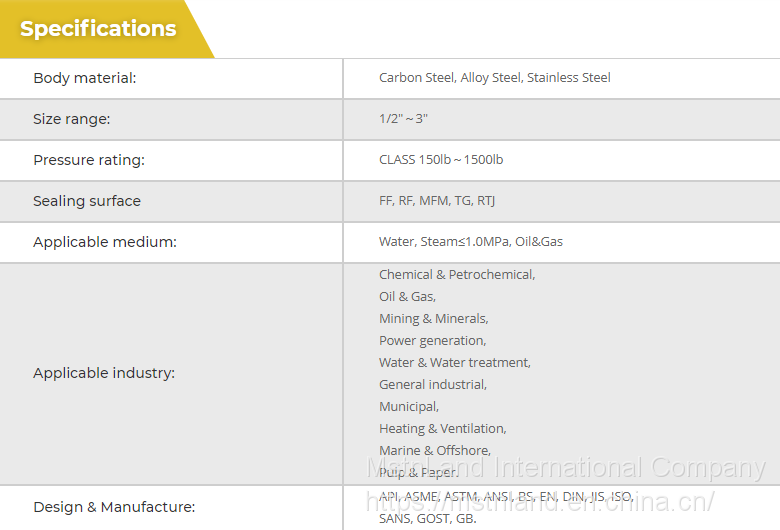Select the Size range label
Viewport: 780px width, 530px height.
[x=72, y=119]
